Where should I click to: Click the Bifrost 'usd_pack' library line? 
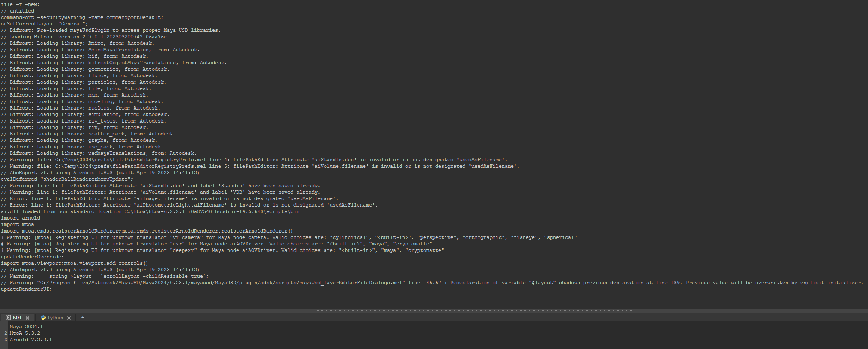(82, 147)
